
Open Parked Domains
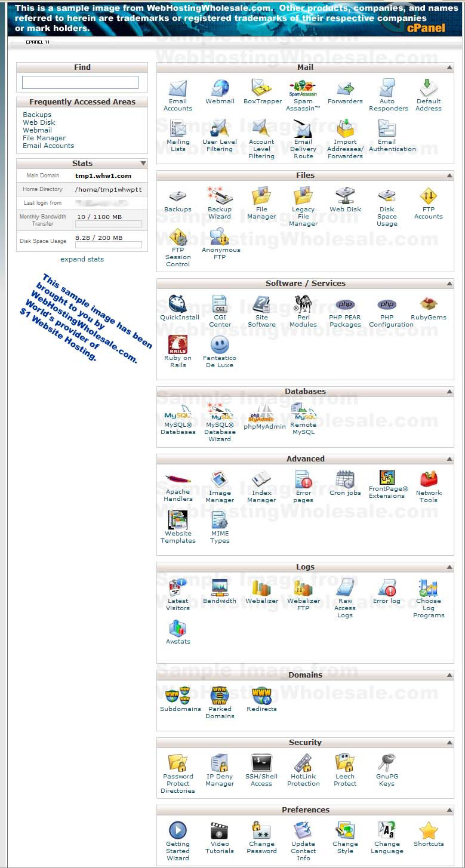(220, 703)
